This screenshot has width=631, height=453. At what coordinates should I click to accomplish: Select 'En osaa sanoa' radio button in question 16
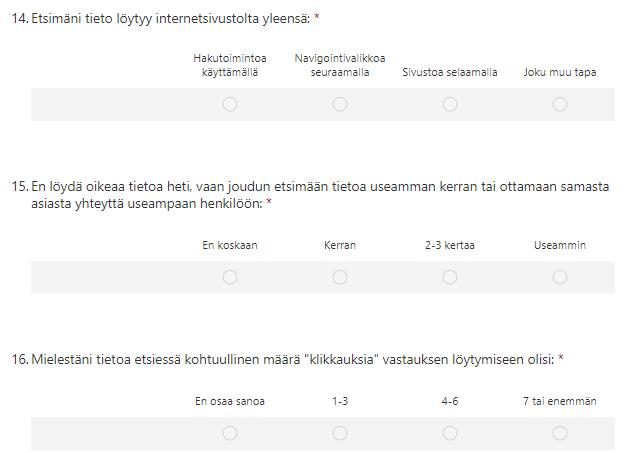coord(230,433)
